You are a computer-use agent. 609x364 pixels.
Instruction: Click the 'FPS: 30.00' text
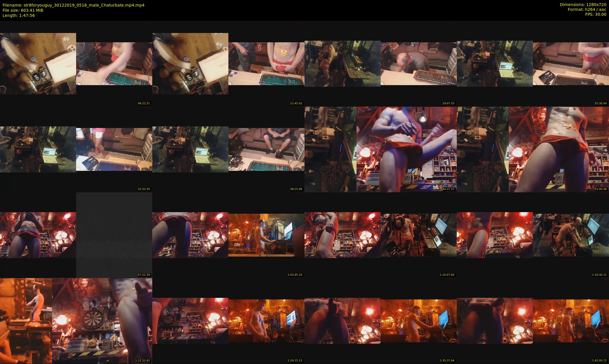tap(596, 14)
